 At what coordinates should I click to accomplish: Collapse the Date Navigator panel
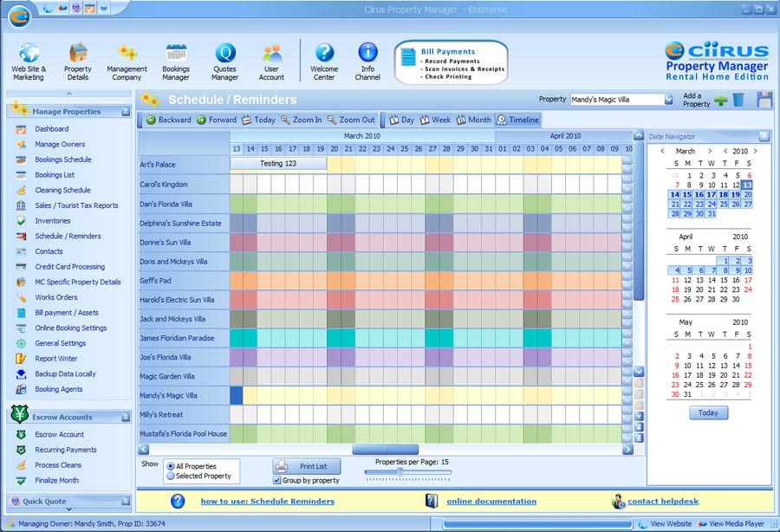764,136
